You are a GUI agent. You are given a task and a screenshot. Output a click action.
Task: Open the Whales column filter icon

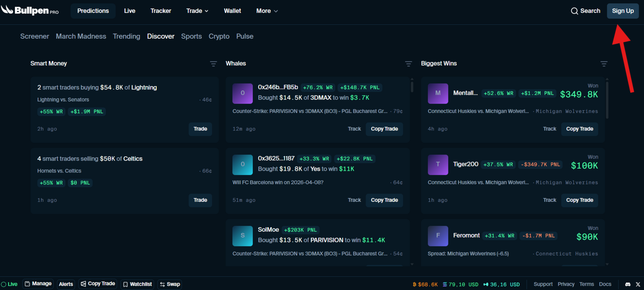pos(409,64)
